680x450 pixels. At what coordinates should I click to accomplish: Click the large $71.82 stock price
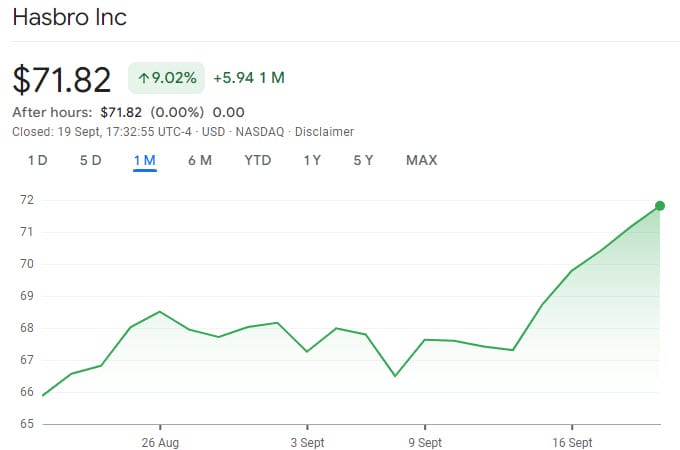(x=62, y=80)
